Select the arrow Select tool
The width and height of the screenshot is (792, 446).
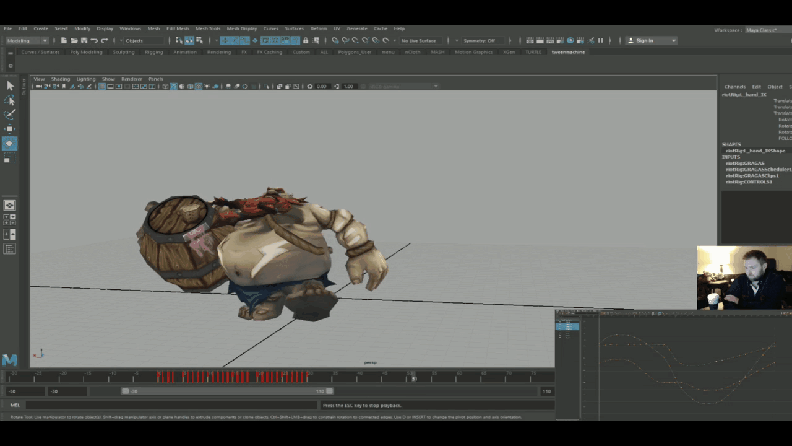(10, 86)
